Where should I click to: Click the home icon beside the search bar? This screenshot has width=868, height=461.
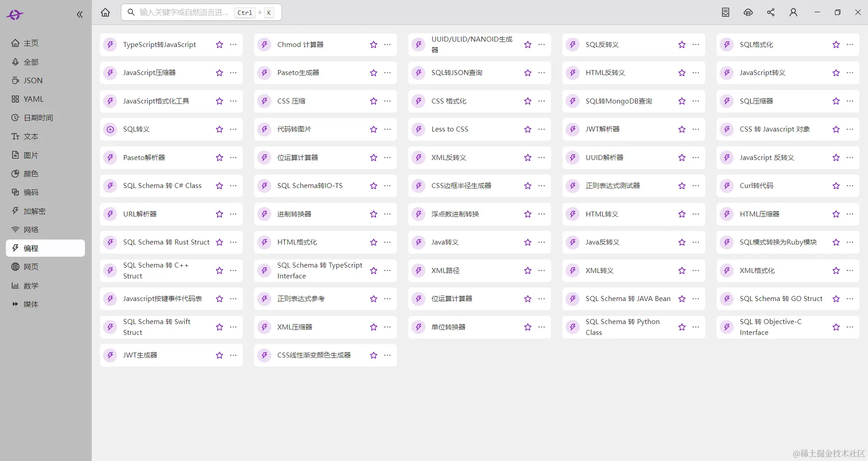click(105, 12)
